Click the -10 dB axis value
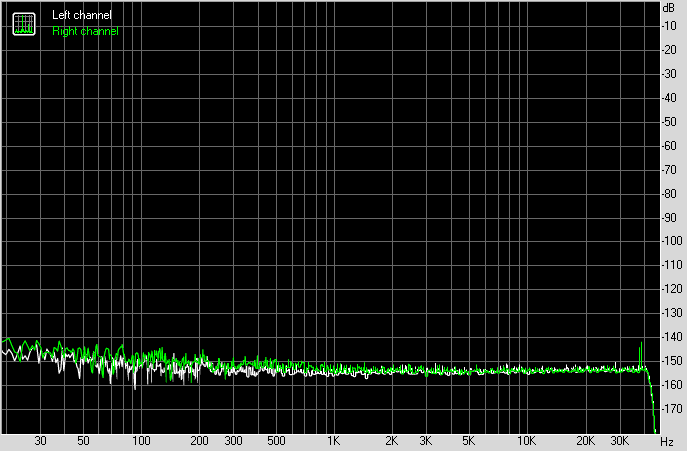687x451 pixels. coord(669,26)
